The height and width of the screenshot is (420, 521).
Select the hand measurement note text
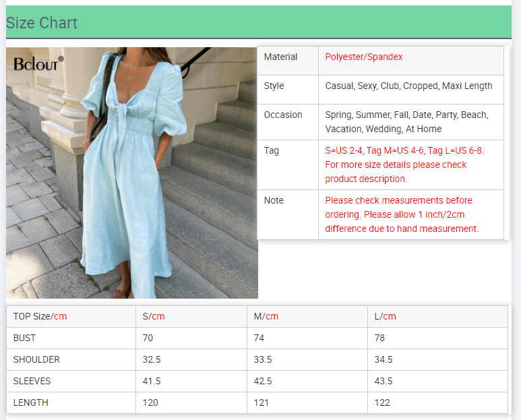pyautogui.click(x=401, y=214)
